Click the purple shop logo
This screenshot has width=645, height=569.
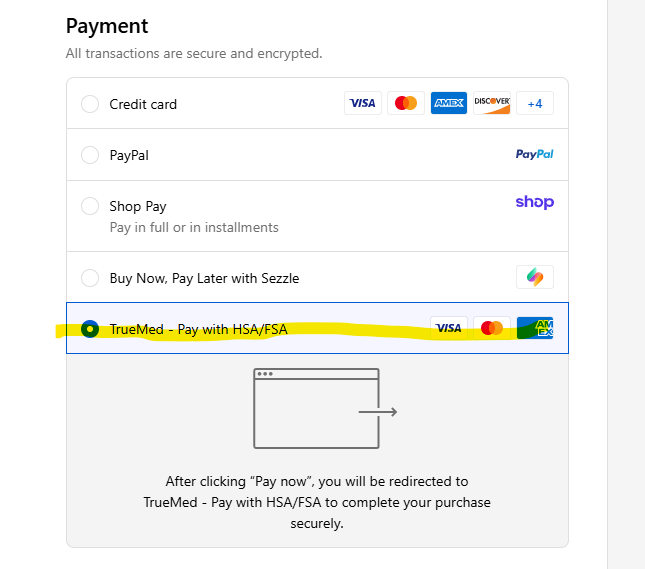535,202
